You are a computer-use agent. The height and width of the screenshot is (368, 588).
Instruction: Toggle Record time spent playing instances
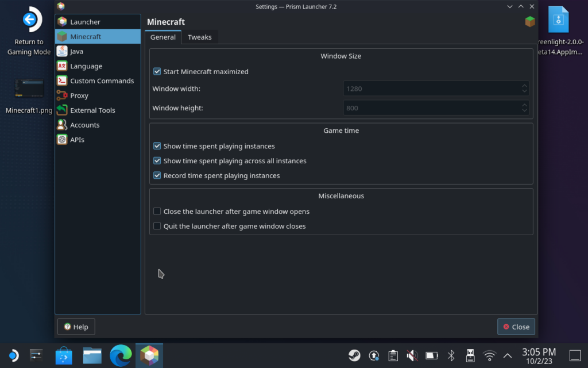click(157, 175)
